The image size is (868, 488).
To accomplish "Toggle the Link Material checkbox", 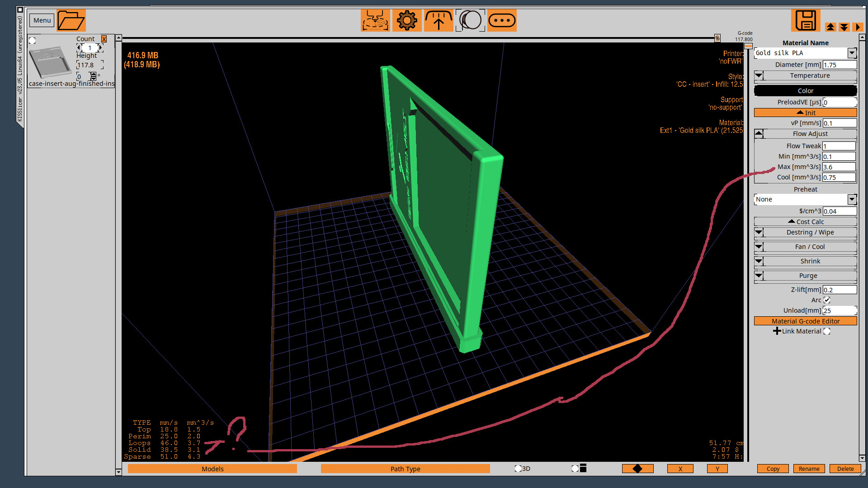I will [x=827, y=331].
